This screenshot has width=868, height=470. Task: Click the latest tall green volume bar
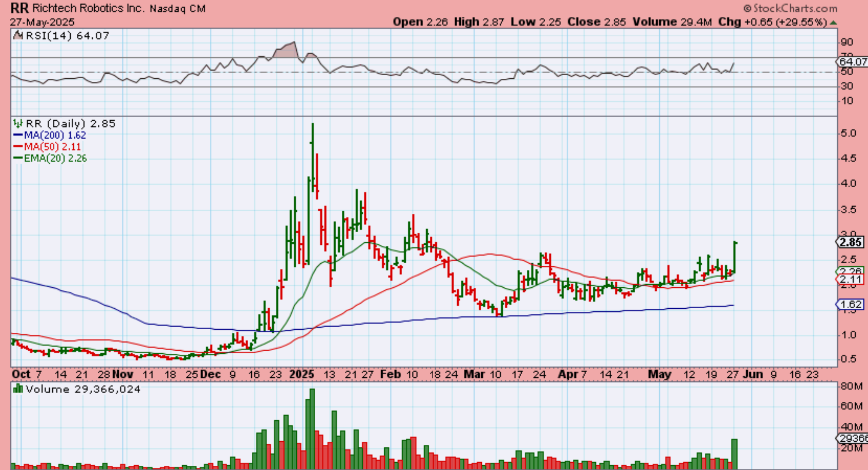tap(734, 454)
